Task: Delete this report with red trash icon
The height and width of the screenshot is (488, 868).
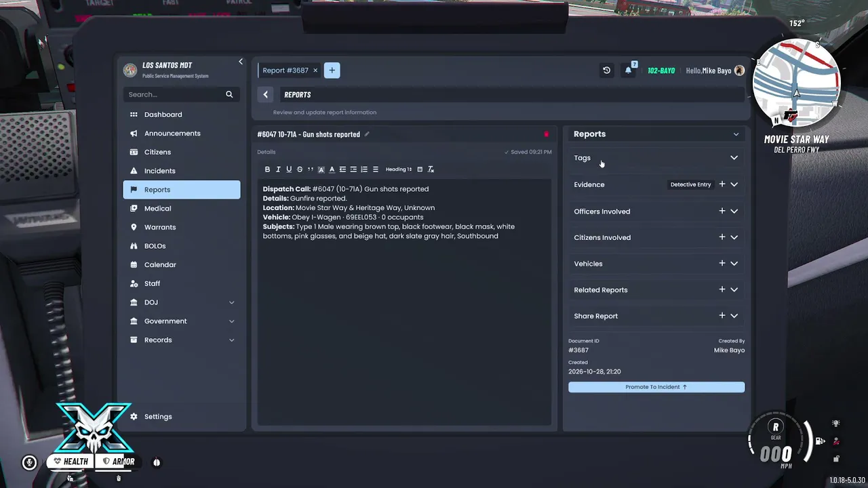Action: (547, 134)
